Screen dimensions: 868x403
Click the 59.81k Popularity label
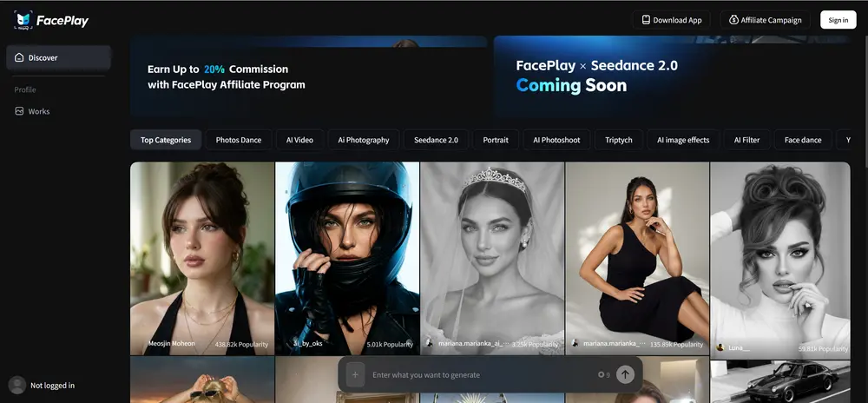click(823, 349)
